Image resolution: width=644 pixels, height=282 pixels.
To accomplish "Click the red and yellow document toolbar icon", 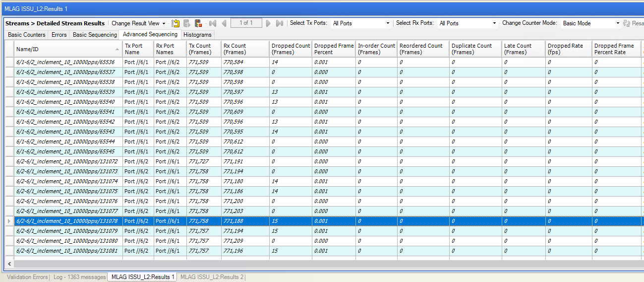I will tap(198, 23).
